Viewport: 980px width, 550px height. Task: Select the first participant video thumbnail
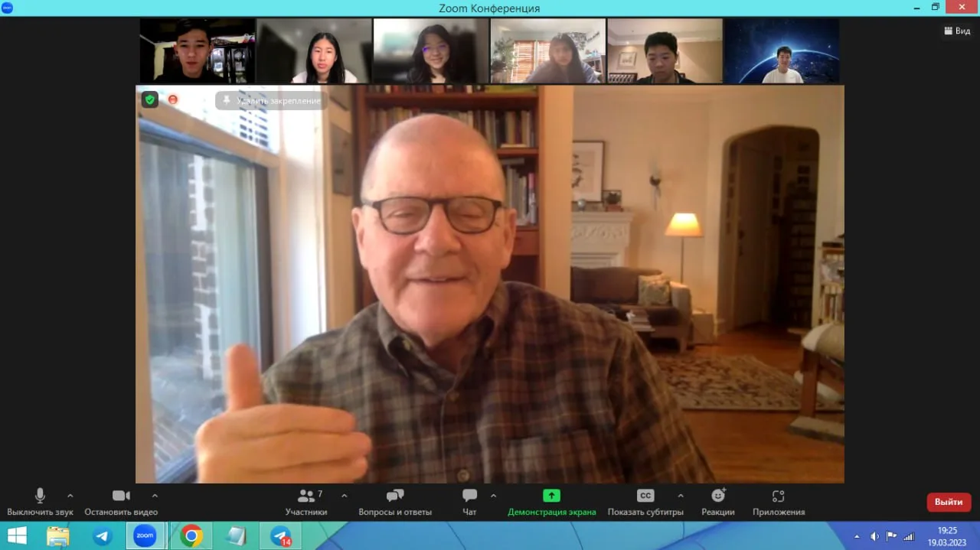pyautogui.click(x=198, y=50)
